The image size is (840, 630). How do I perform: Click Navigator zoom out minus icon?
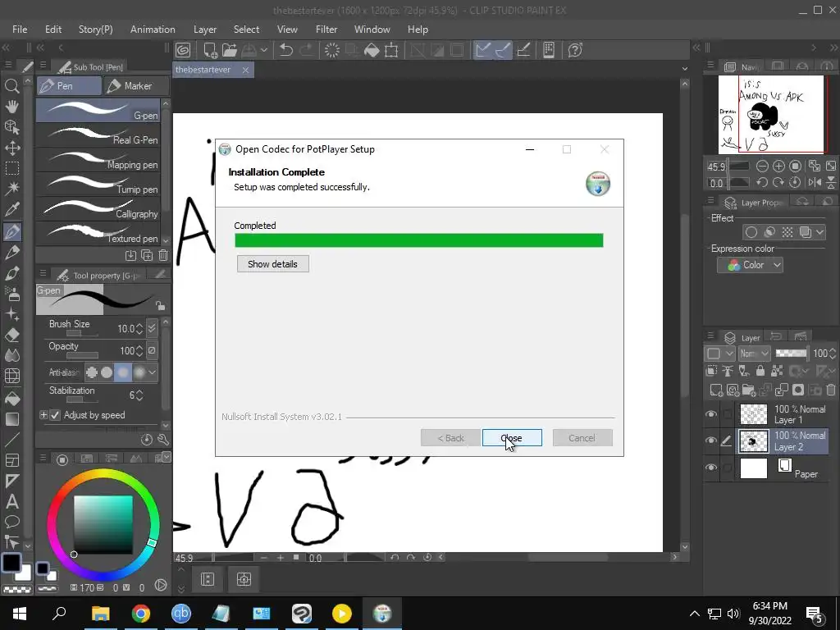tap(762, 166)
